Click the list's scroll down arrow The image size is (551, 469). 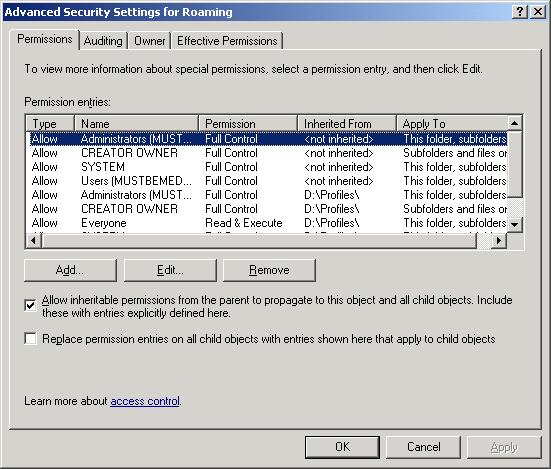[x=515, y=224]
